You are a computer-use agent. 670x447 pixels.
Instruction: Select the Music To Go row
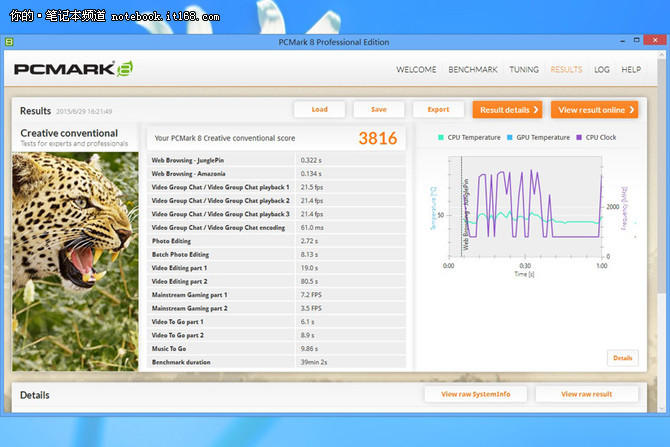[x=276, y=349]
